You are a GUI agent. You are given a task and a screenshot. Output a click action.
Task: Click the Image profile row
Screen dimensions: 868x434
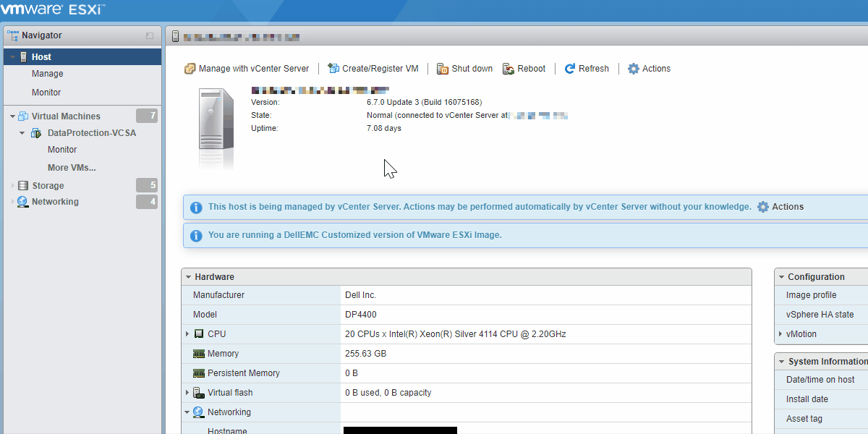click(x=821, y=295)
